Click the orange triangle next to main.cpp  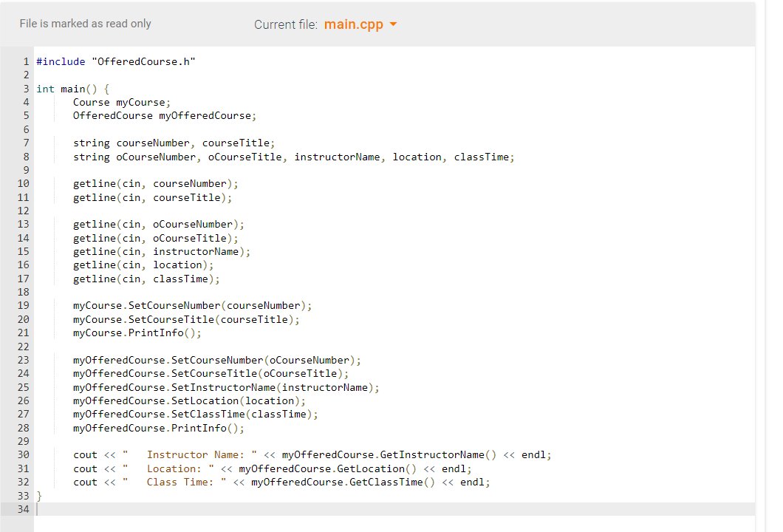[394, 24]
